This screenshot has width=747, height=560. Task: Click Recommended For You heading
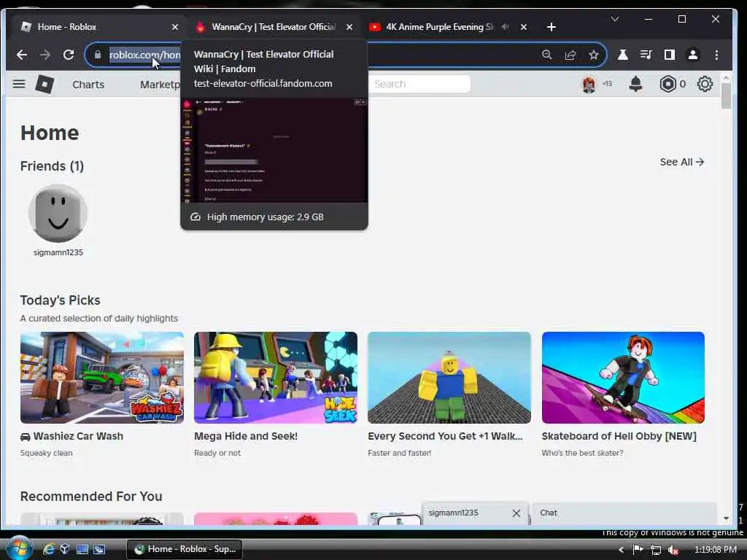[91, 496]
